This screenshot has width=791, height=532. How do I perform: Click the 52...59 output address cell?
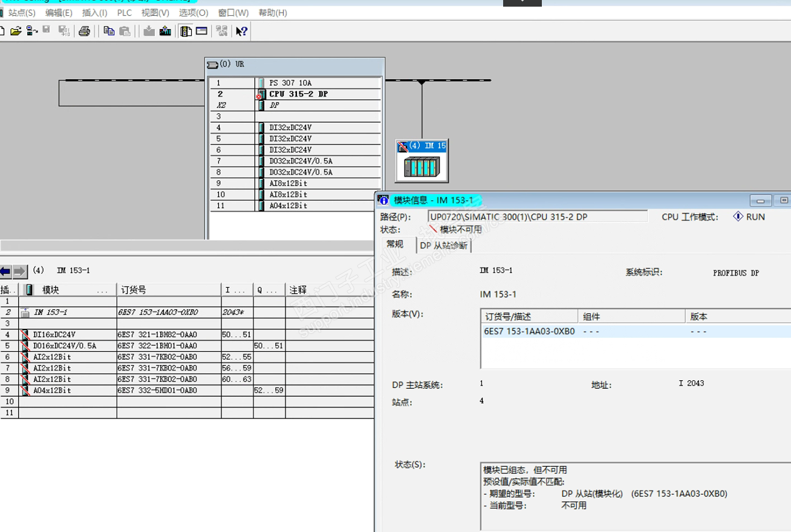tap(269, 391)
